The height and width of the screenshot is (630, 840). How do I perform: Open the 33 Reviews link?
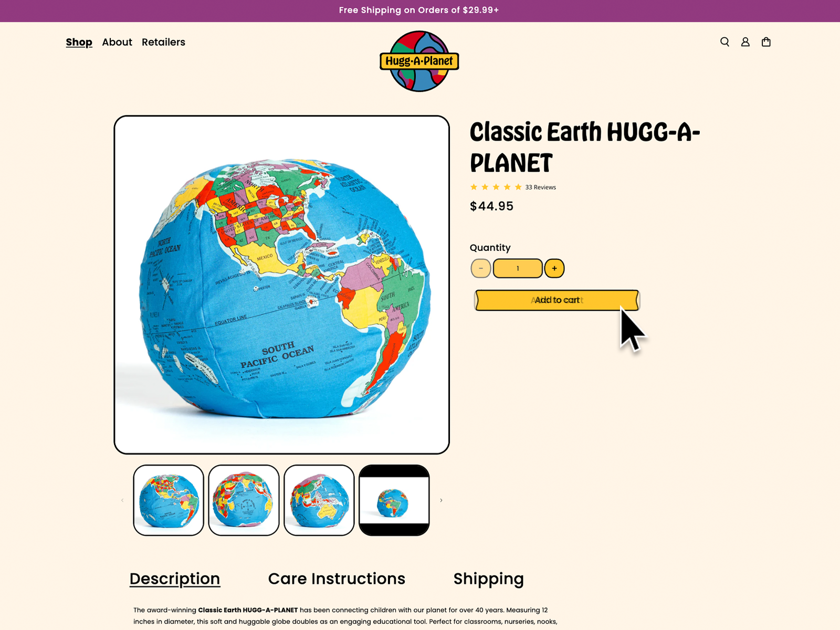point(540,187)
